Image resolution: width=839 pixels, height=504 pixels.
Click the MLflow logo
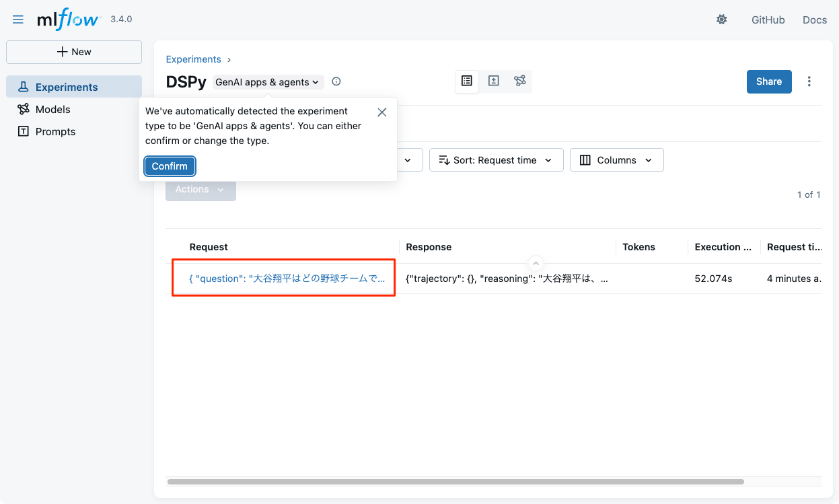pyautogui.click(x=69, y=20)
